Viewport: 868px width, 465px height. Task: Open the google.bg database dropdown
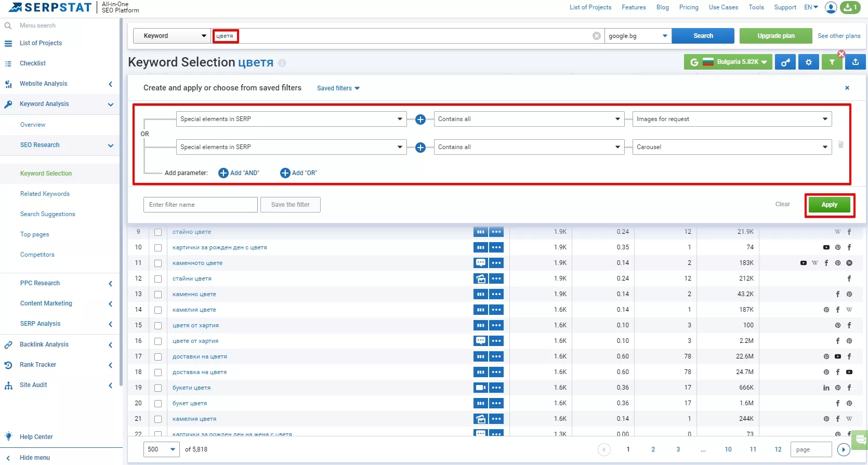pos(638,36)
